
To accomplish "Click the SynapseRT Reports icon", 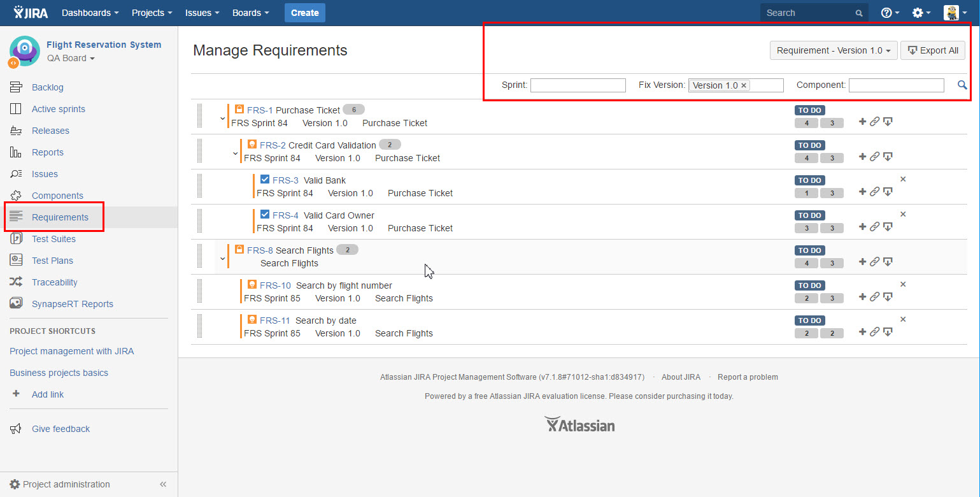I will coord(17,304).
